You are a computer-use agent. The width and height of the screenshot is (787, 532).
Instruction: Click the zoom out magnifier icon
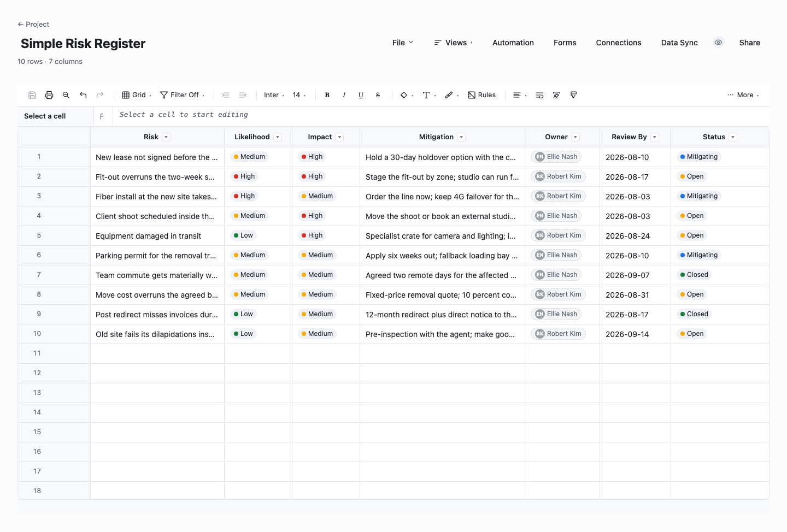(66, 95)
